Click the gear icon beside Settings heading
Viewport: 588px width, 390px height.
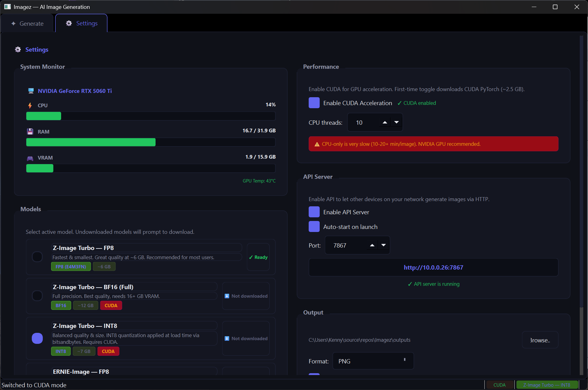18,50
